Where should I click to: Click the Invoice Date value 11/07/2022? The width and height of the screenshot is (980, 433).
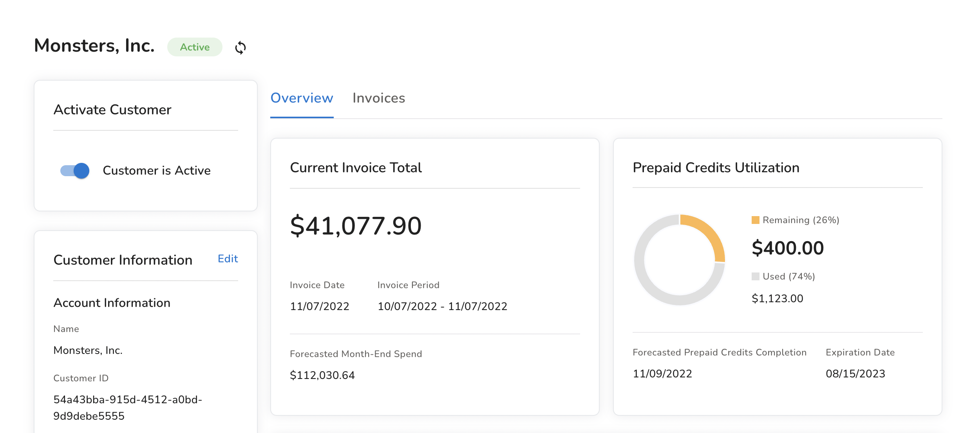pyautogui.click(x=319, y=306)
